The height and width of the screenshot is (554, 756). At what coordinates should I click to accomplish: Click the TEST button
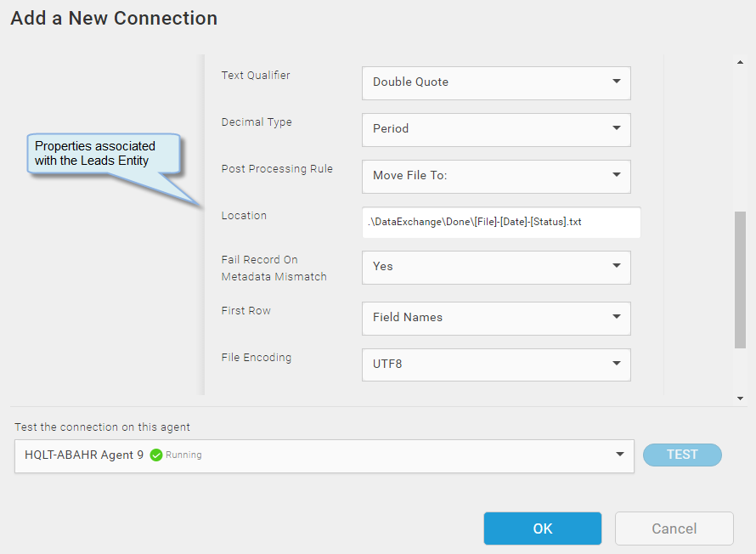pyautogui.click(x=682, y=455)
